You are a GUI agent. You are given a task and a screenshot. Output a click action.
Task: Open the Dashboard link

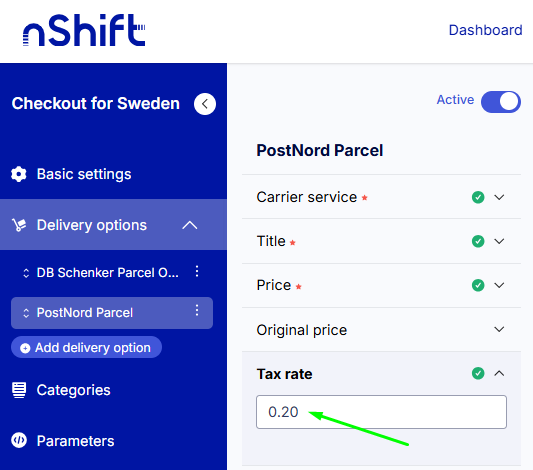(x=485, y=30)
